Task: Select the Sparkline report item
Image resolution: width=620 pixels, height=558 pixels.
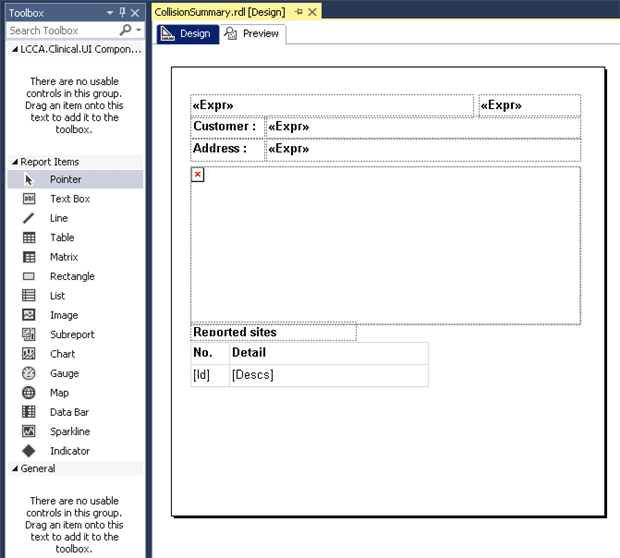Action: tap(69, 432)
